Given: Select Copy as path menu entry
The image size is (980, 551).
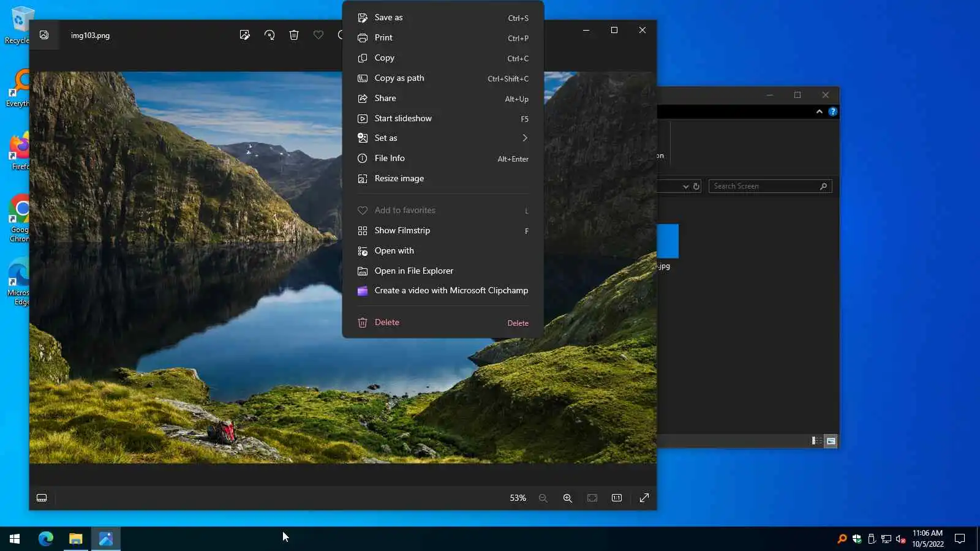Looking at the screenshot, I should (443, 78).
